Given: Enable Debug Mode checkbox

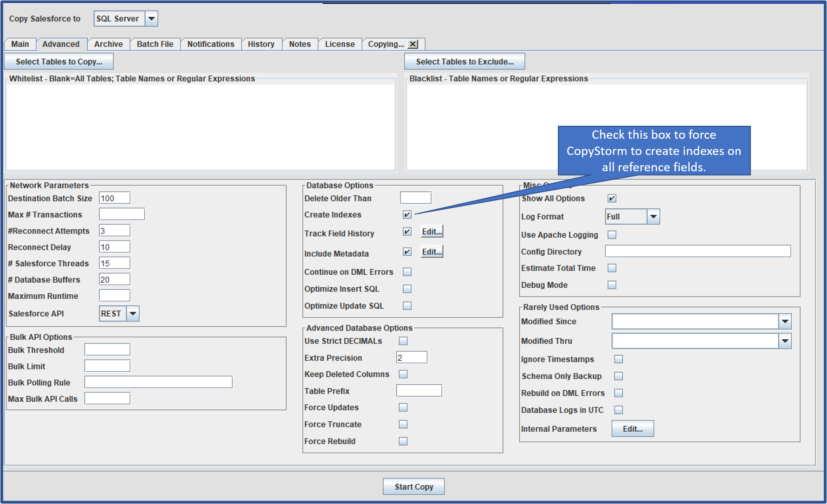Looking at the screenshot, I should (612, 285).
